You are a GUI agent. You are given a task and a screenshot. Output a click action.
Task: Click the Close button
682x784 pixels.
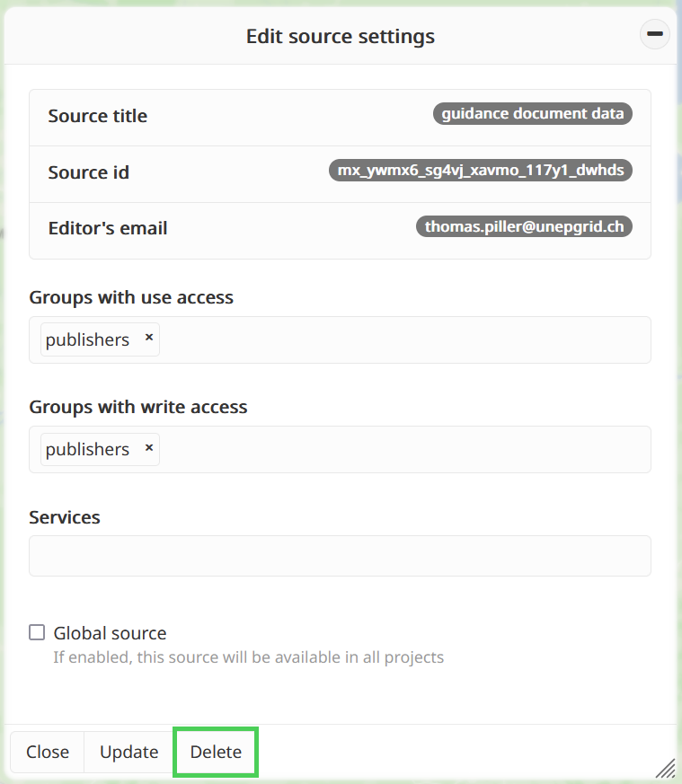(48, 752)
